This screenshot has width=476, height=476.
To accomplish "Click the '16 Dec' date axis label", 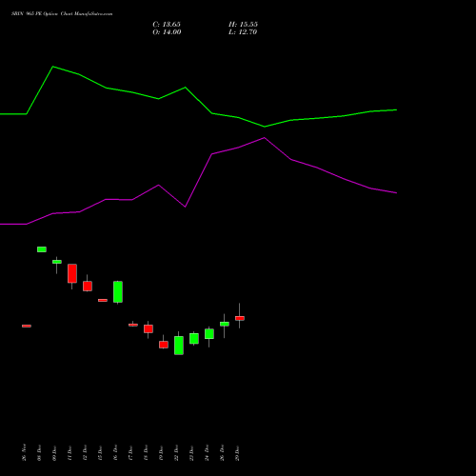I will pyautogui.click(x=115, y=453).
